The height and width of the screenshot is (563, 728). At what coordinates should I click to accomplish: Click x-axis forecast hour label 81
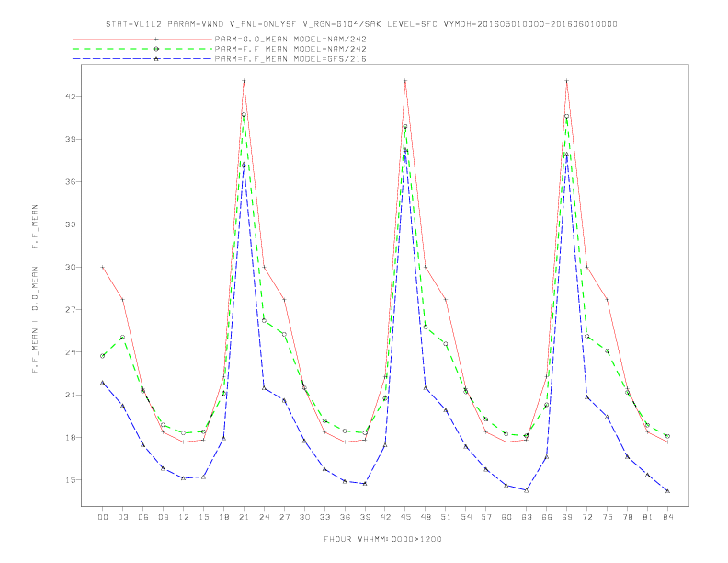(648, 517)
